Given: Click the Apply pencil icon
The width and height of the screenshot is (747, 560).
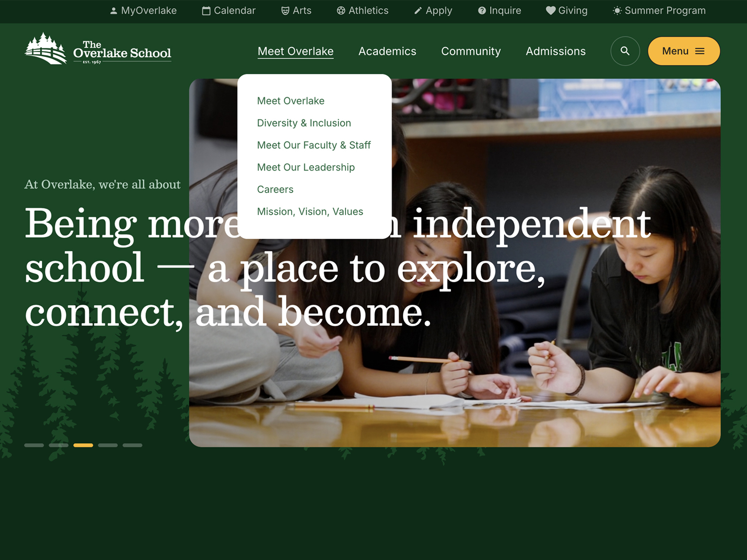Looking at the screenshot, I should click(418, 11).
